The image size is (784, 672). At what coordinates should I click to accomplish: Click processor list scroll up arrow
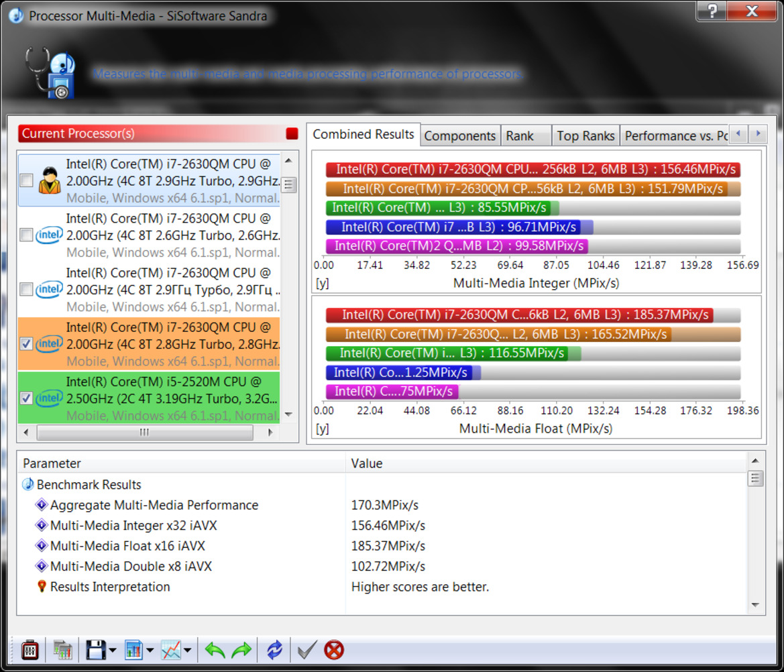(288, 160)
